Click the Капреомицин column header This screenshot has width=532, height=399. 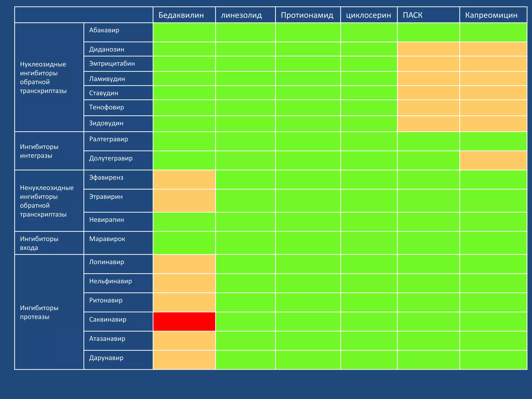click(491, 15)
